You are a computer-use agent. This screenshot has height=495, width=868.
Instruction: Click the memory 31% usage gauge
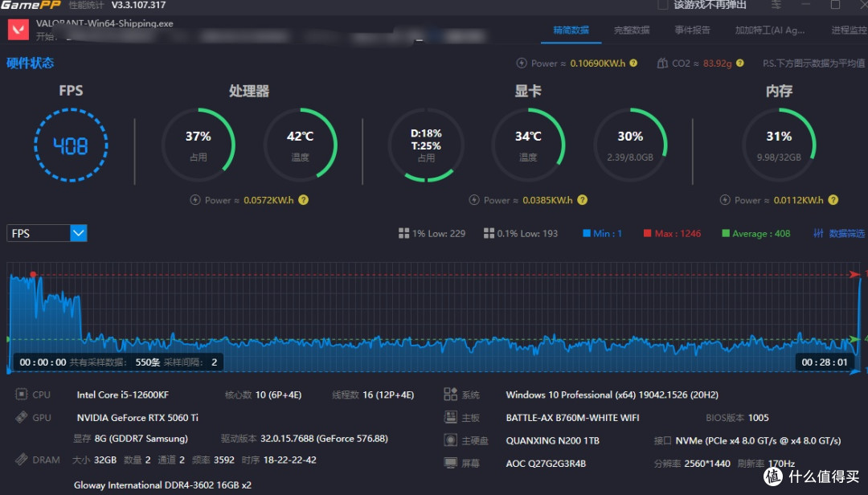779,145
